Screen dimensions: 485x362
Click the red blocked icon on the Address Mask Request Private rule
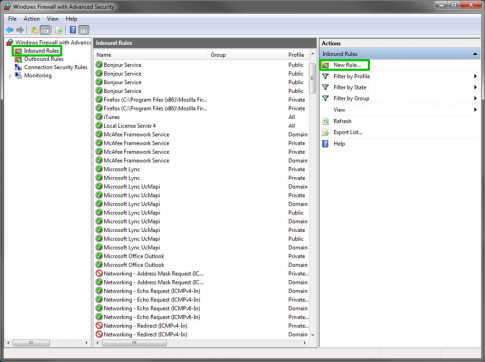pyautogui.click(x=99, y=273)
